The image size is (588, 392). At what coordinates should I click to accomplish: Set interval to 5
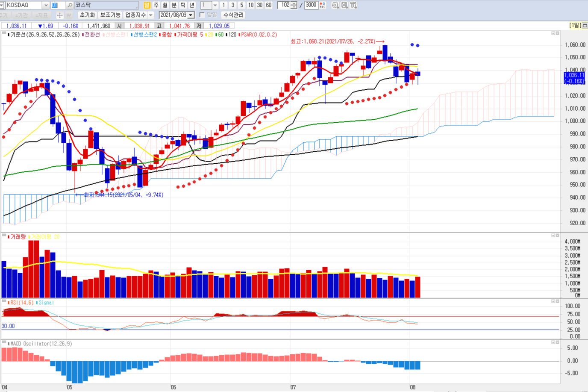(x=241, y=5)
